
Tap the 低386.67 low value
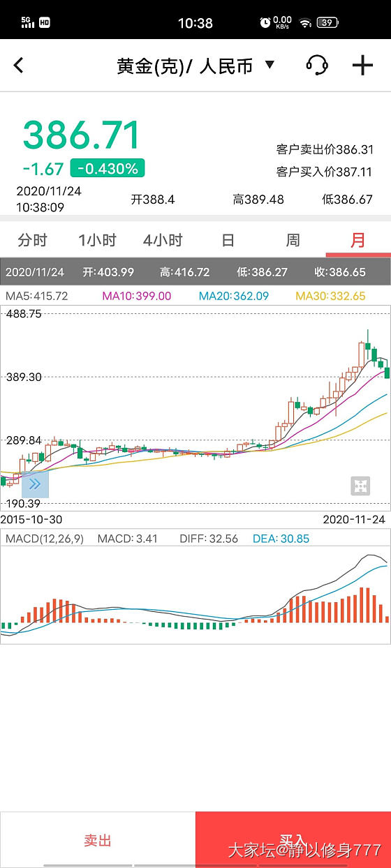point(347,200)
